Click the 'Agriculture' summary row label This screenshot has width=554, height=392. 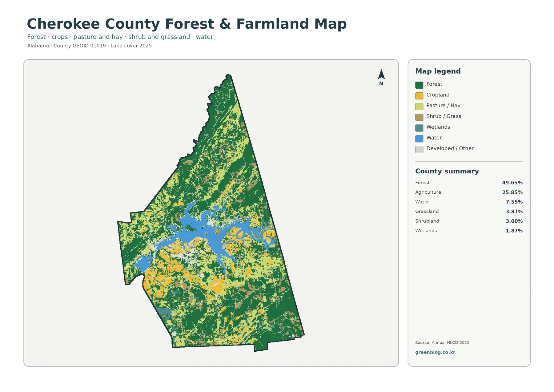tap(428, 192)
